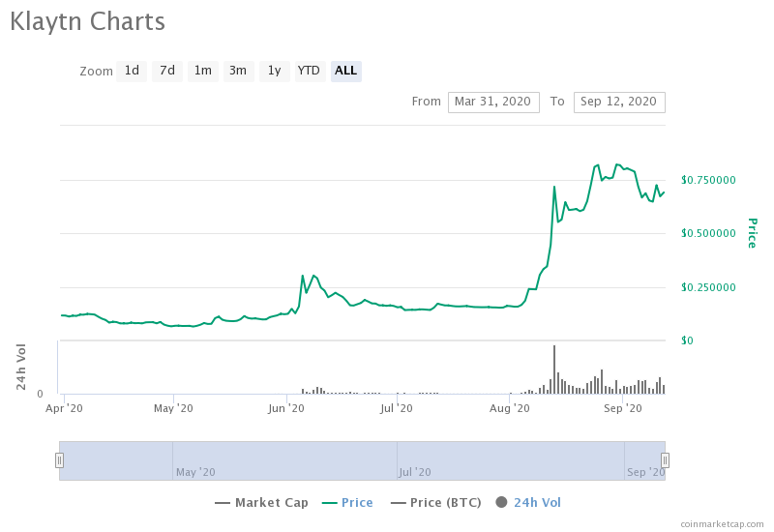
Task: Select the 3m zoom range
Action: [238, 71]
